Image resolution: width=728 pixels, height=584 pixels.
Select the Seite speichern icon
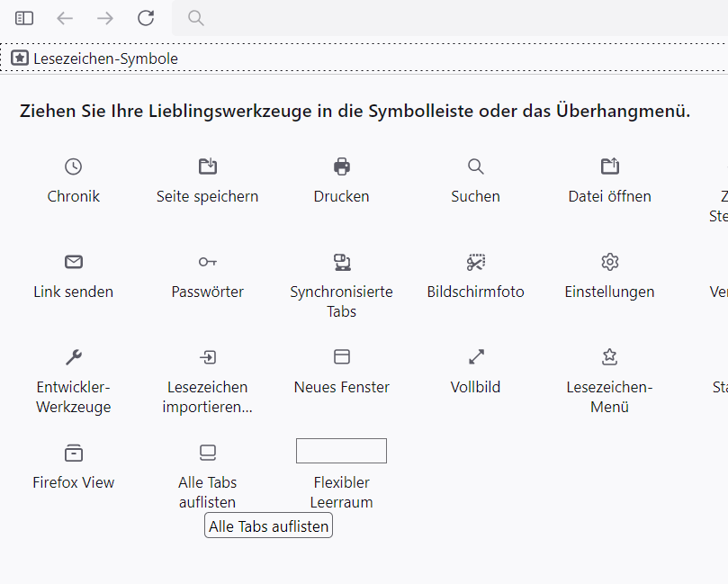pos(208,166)
